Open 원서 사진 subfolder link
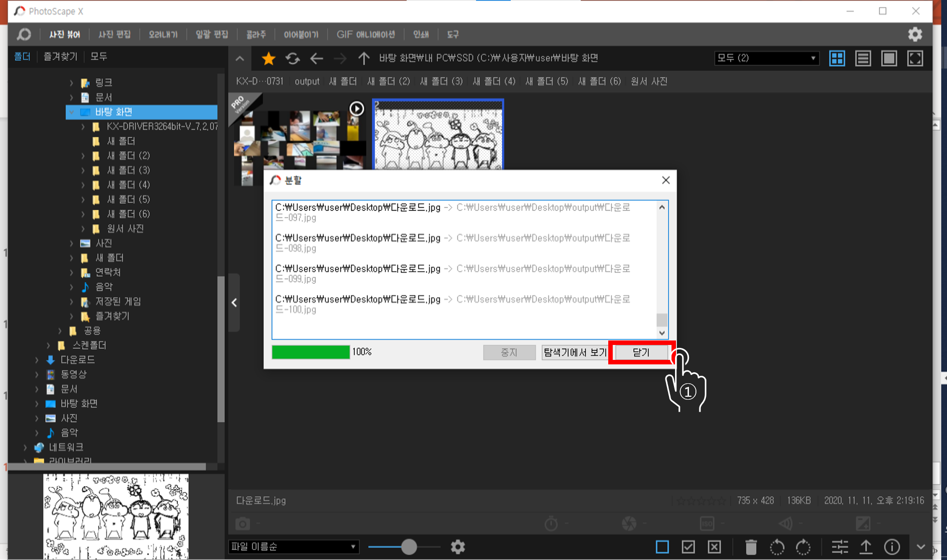 pos(649,81)
